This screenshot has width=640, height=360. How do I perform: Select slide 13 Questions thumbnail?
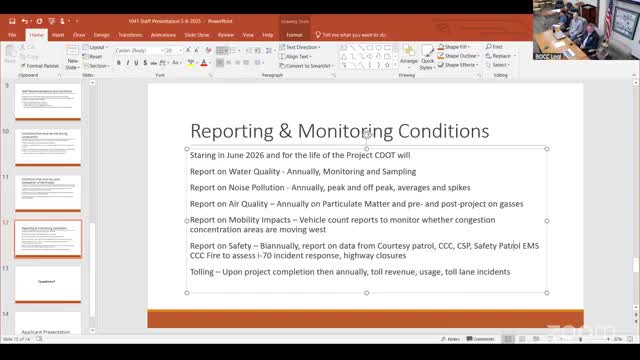tap(48, 283)
